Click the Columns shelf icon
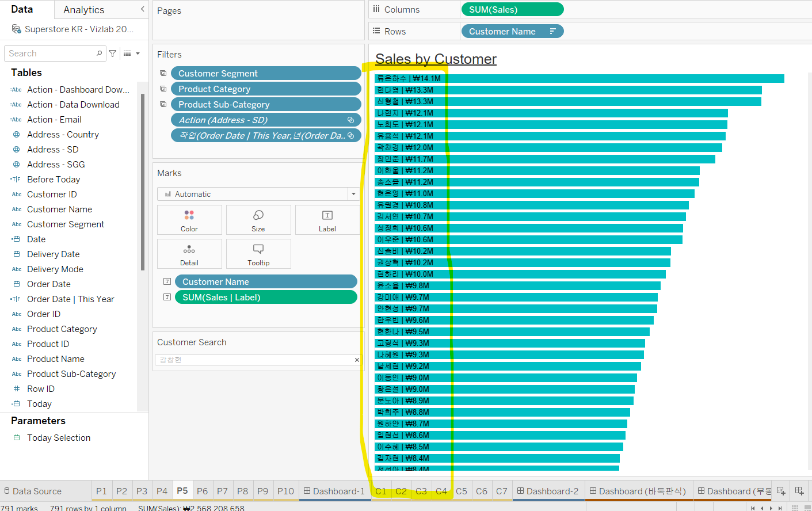812x511 pixels. click(x=376, y=9)
